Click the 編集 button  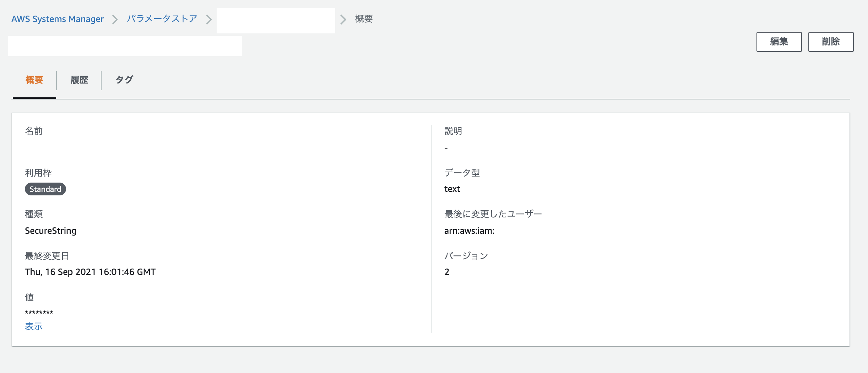pyautogui.click(x=780, y=42)
